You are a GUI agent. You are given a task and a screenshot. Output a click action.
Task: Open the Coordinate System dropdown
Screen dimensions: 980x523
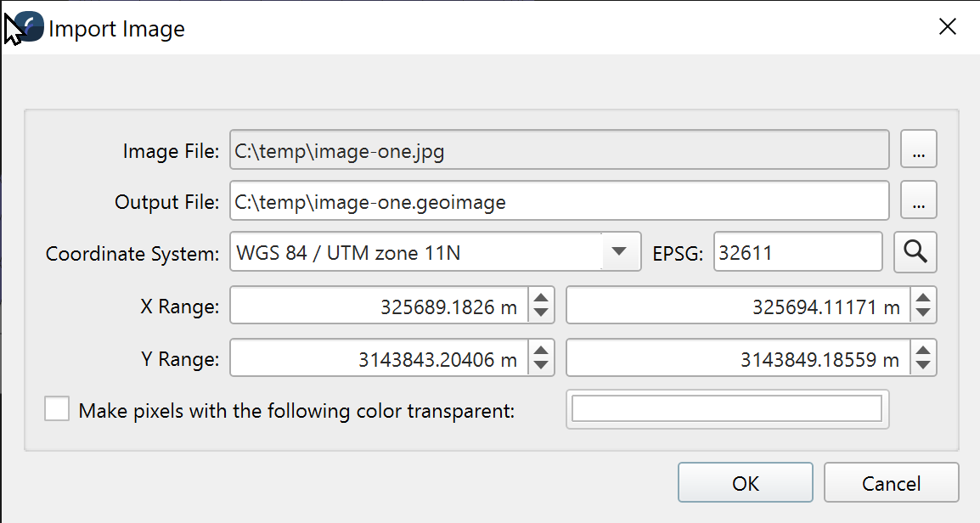click(x=621, y=252)
